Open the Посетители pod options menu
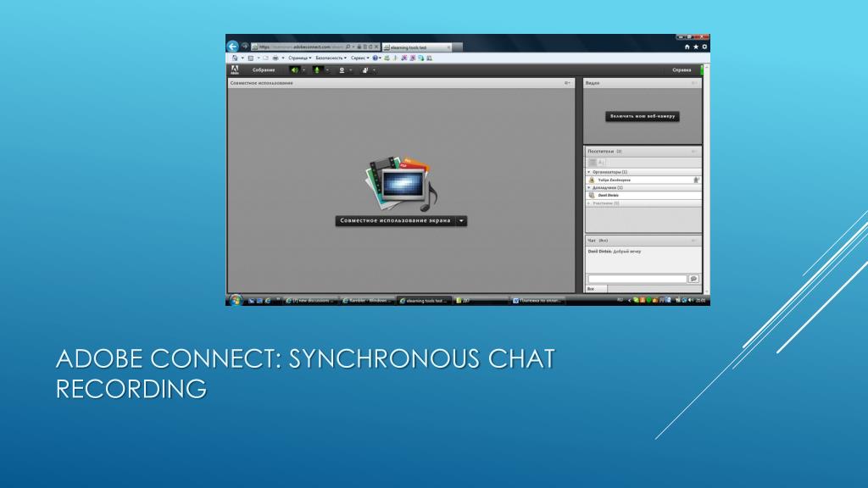 point(693,151)
